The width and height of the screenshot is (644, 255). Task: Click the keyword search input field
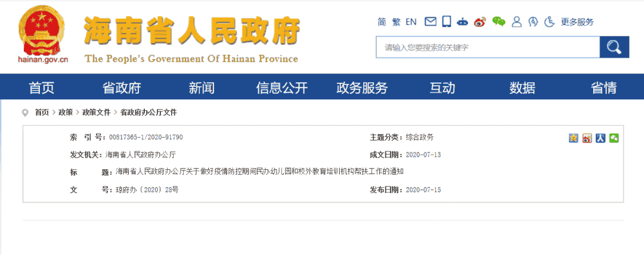coord(487,47)
